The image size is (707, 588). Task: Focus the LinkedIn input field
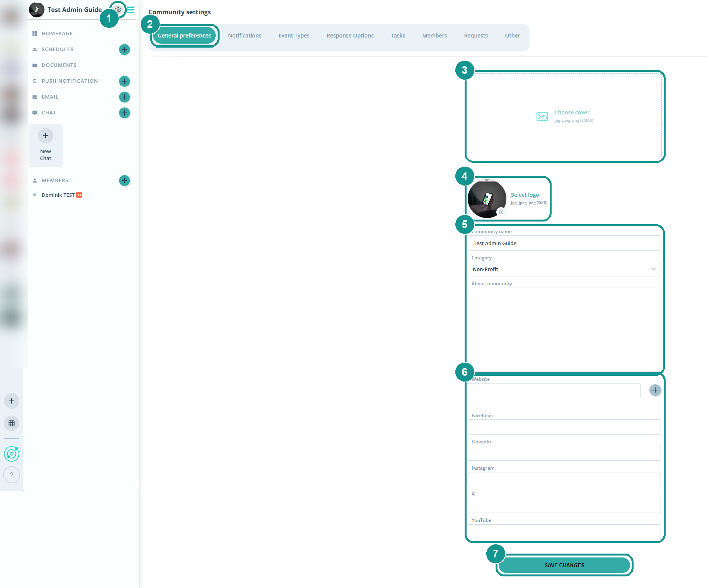click(x=564, y=453)
